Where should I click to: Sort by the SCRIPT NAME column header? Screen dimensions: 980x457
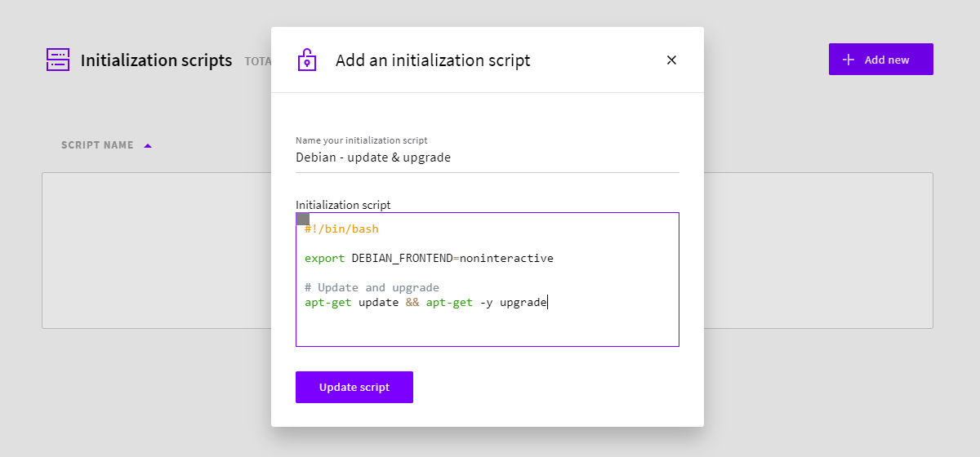pos(97,145)
